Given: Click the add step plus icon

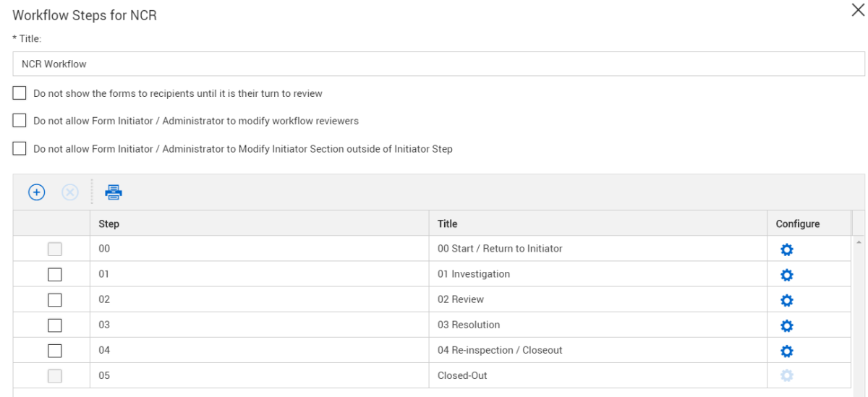Looking at the screenshot, I should [36, 192].
